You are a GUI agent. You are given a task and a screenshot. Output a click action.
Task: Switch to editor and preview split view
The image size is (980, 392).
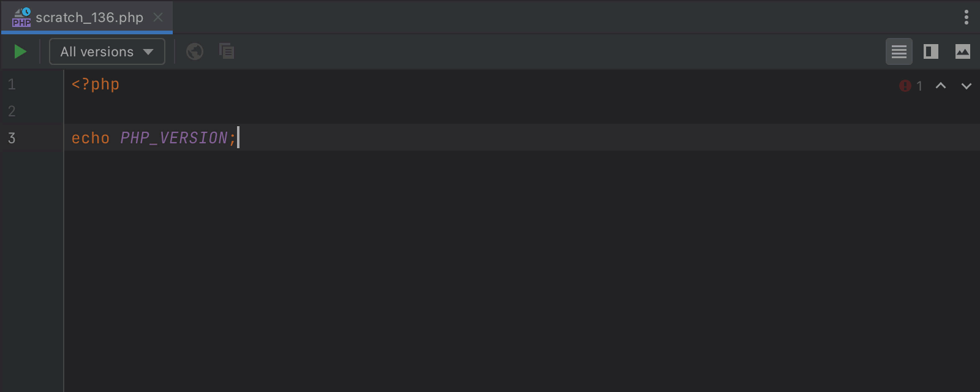point(931,51)
